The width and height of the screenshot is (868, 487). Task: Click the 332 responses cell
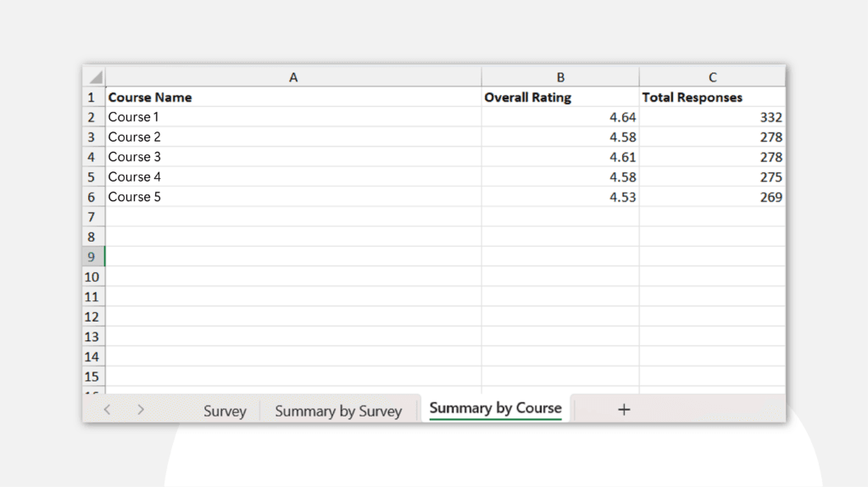(712, 117)
